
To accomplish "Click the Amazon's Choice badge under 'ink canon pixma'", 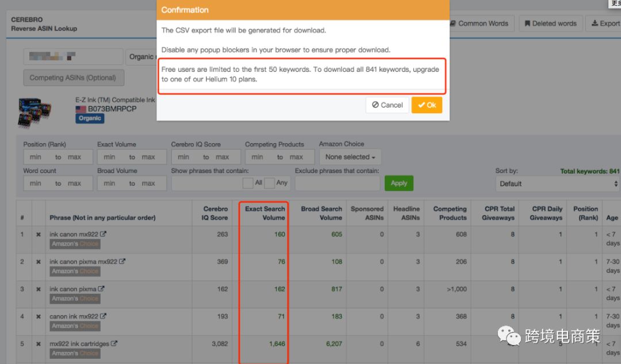I will tap(75, 298).
